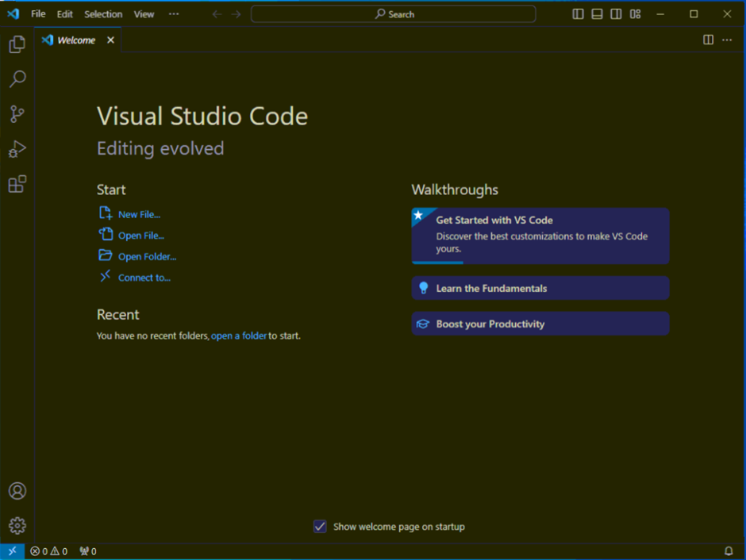This screenshot has height=560, width=746.
Task: Open the Extensions view
Action: [17, 184]
